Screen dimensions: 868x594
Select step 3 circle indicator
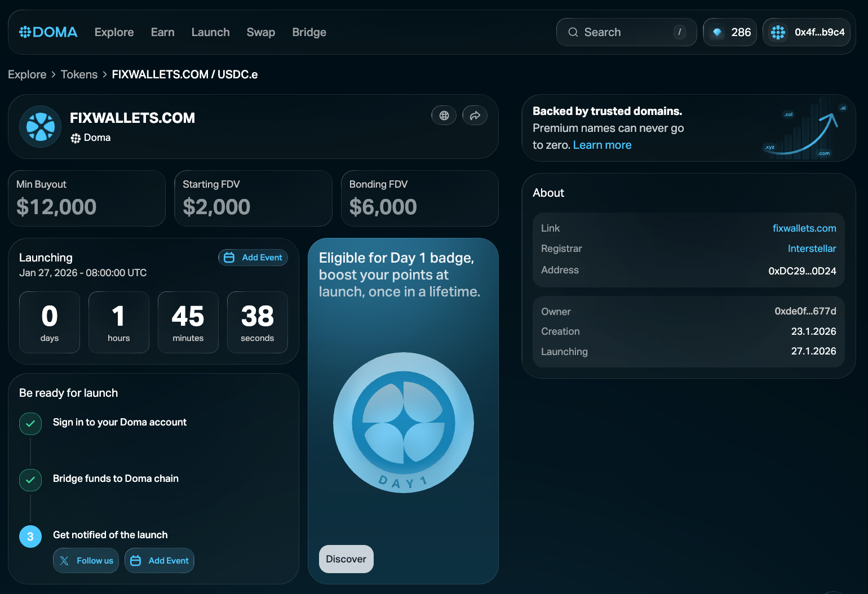(30, 537)
